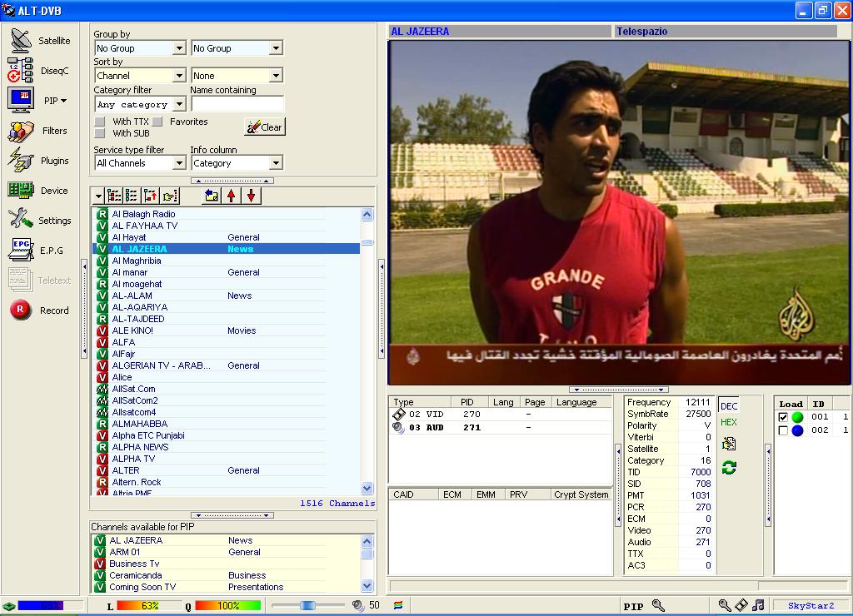This screenshot has width=853, height=616.
Task: Click the colored layers icon in status bar
Action: pyautogui.click(x=398, y=605)
